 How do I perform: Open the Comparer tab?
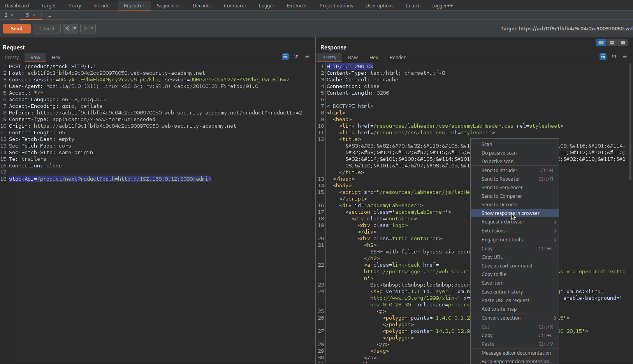coord(235,5)
